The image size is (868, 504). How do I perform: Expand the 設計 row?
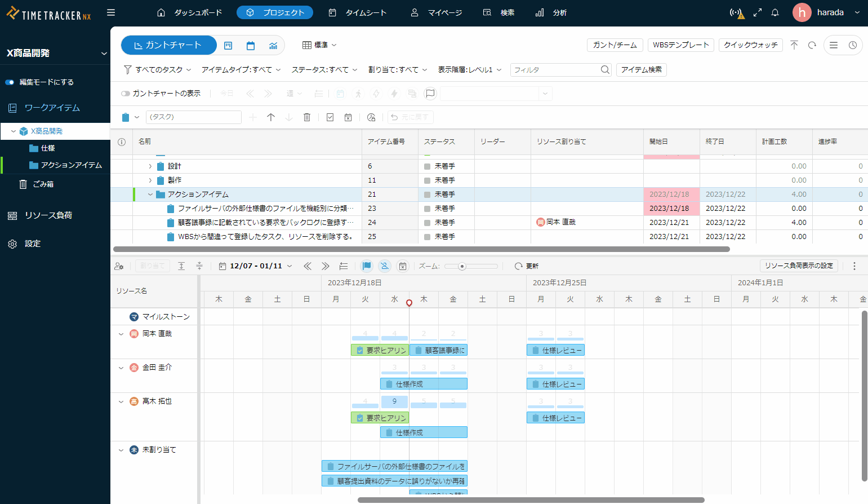(x=150, y=166)
